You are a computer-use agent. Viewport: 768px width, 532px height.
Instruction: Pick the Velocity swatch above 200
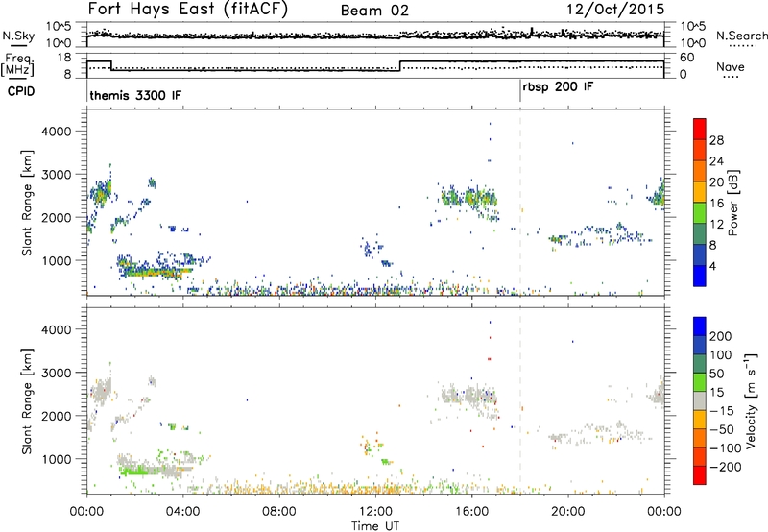[x=700, y=326]
